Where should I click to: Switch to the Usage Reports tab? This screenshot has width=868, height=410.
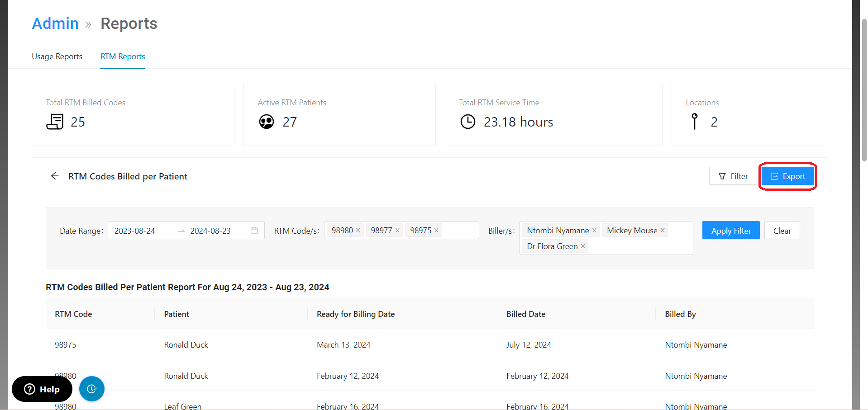point(57,57)
